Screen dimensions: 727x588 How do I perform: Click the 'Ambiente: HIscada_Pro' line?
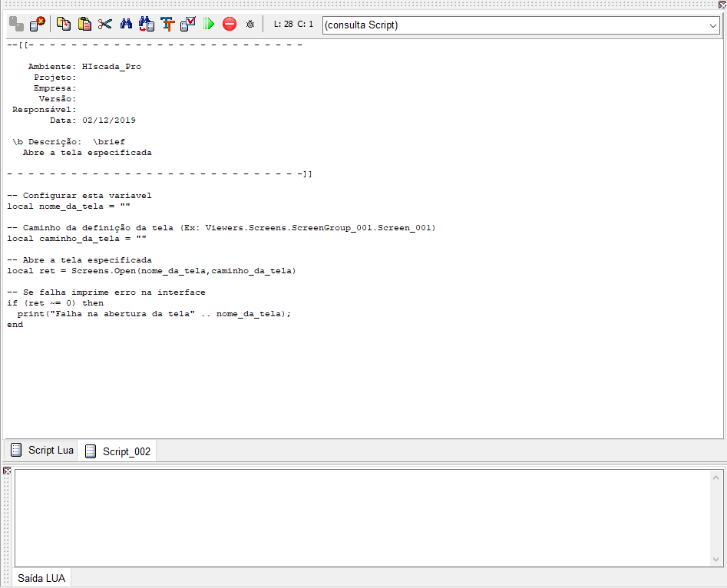[x=84, y=67]
